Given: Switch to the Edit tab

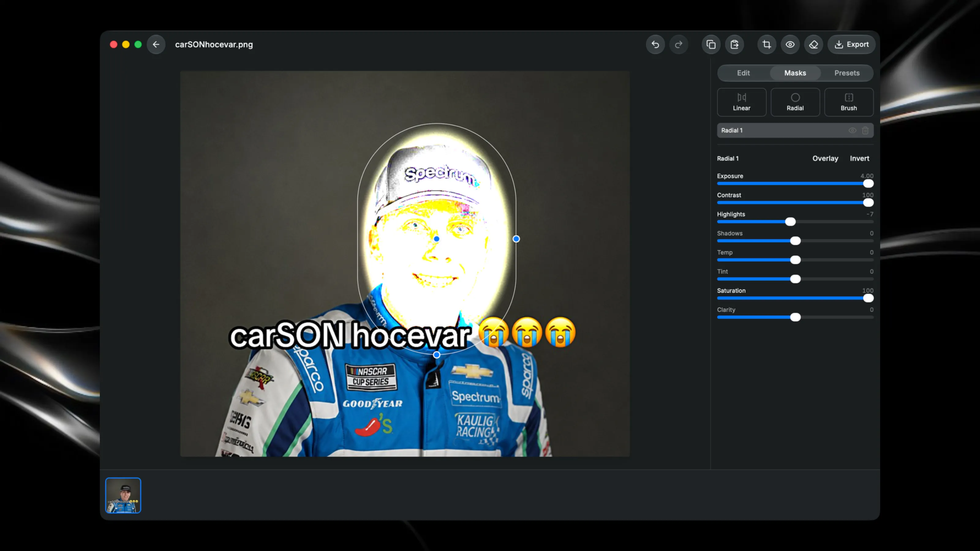Looking at the screenshot, I should pyautogui.click(x=743, y=73).
